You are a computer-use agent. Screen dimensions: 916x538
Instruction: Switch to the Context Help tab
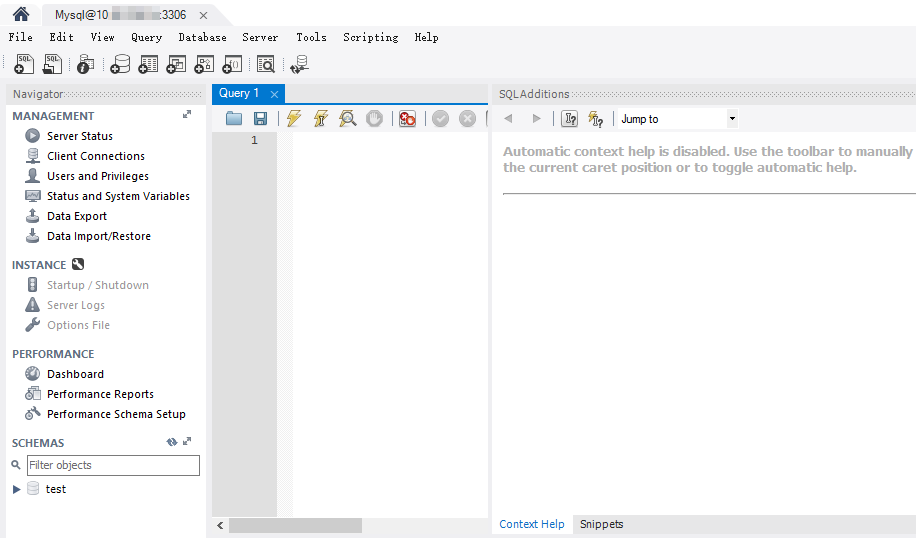click(x=532, y=524)
